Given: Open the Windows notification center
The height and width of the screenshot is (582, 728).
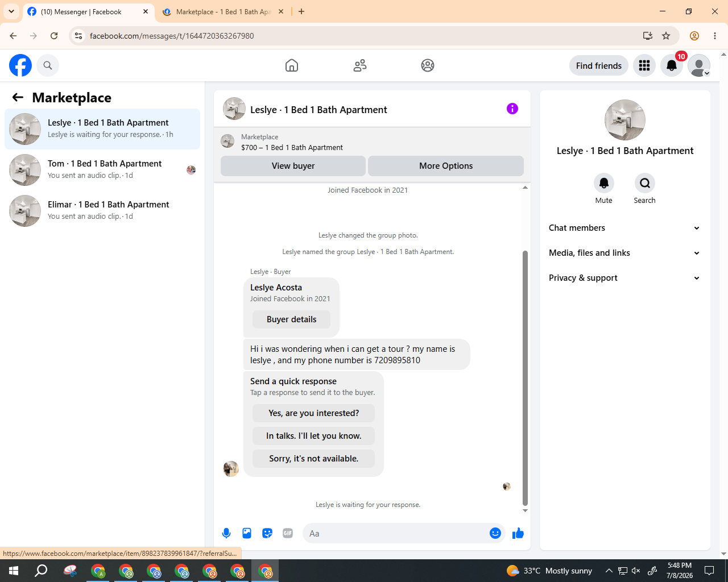Looking at the screenshot, I should (709, 571).
